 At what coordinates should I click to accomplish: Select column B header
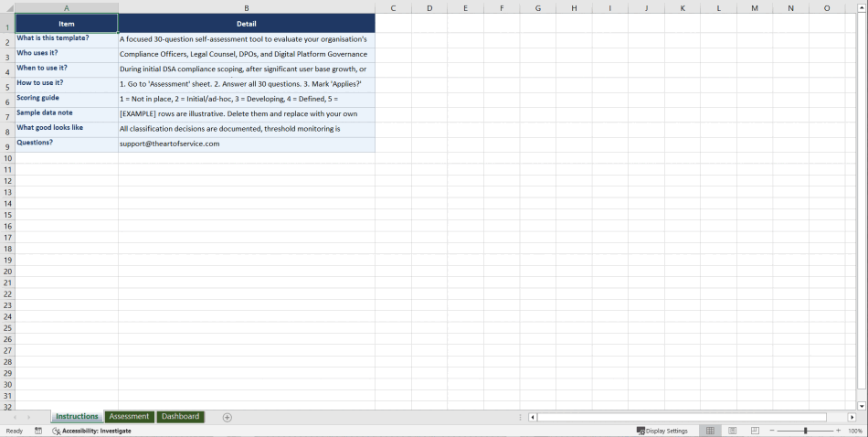point(246,8)
